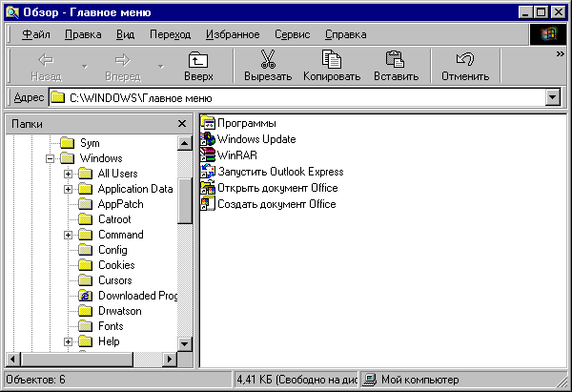Select Открыть документ Office shortcut icon
This screenshot has width=572, height=392.
(208, 188)
